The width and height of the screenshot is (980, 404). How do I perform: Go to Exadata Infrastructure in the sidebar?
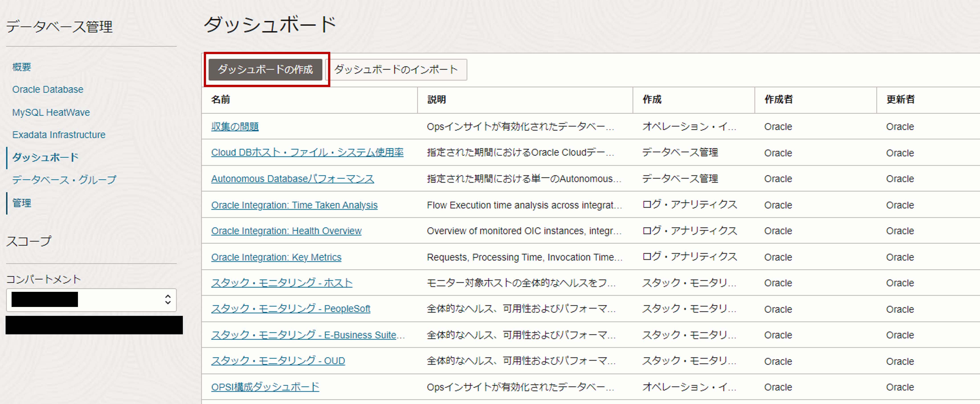click(x=59, y=134)
